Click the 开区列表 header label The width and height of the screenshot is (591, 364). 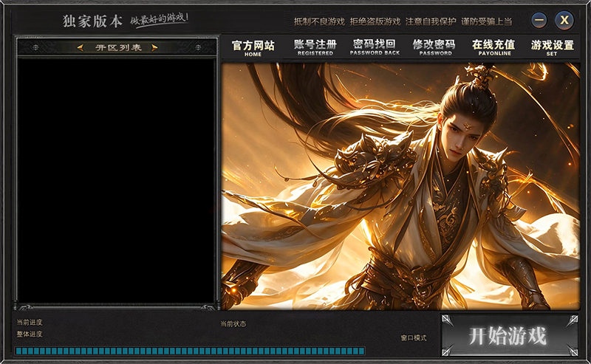tap(118, 47)
